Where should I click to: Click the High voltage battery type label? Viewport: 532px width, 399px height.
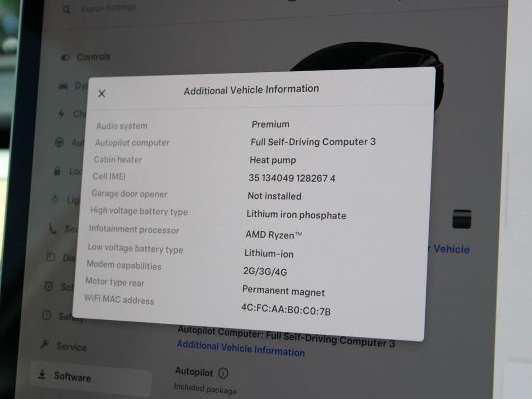(139, 211)
